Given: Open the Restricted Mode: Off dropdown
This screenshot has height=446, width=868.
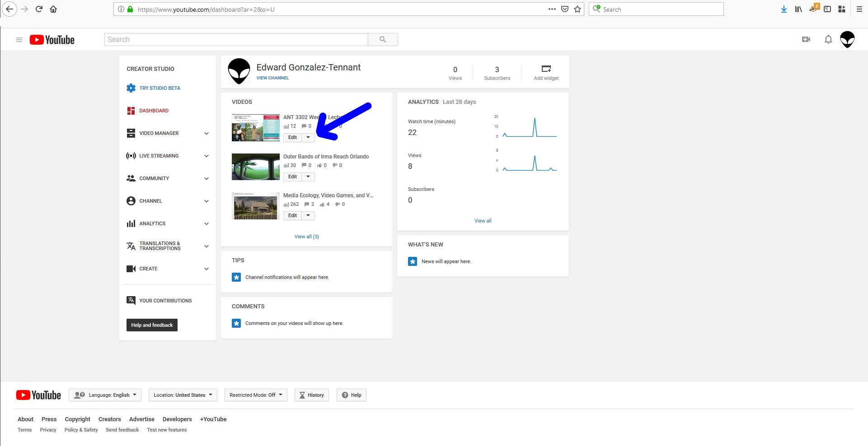Looking at the screenshot, I should [x=256, y=395].
